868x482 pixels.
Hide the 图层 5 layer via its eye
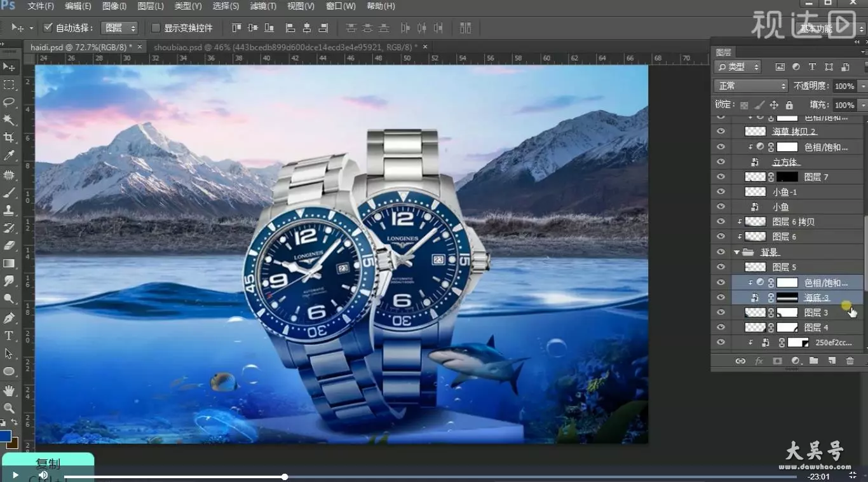click(721, 267)
